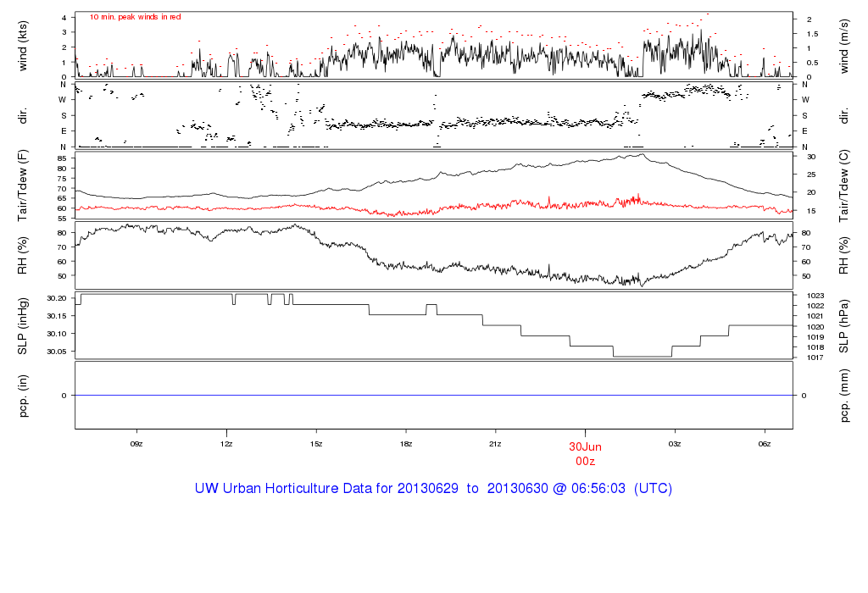Screen dimensions: 868x593
Task: Click the '12z' time axis tick label
Action: [x=225, y=444]
